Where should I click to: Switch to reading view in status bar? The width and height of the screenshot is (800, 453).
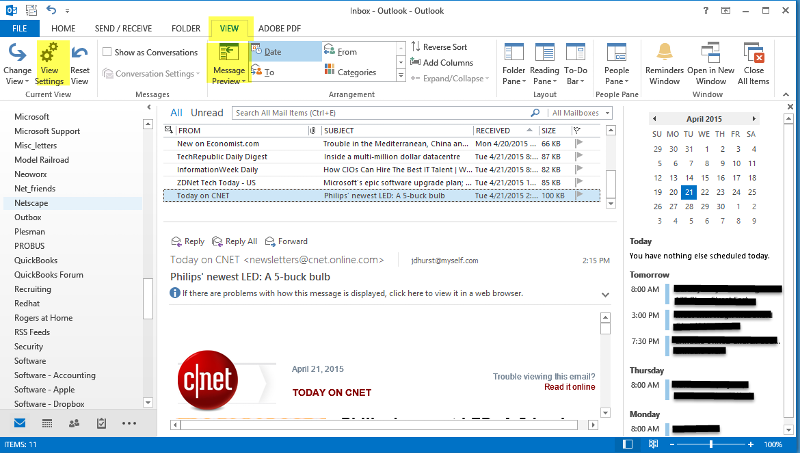click(x=653, y=444)
